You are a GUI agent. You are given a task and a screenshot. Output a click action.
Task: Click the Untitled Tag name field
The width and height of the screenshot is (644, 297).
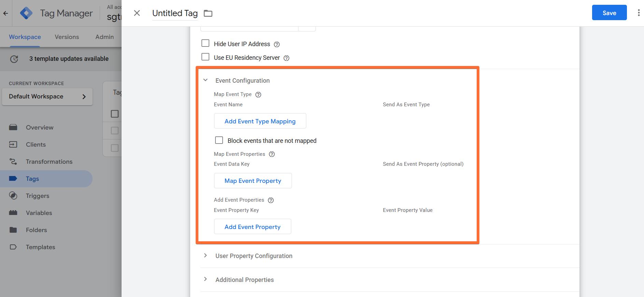click(175, 13)
